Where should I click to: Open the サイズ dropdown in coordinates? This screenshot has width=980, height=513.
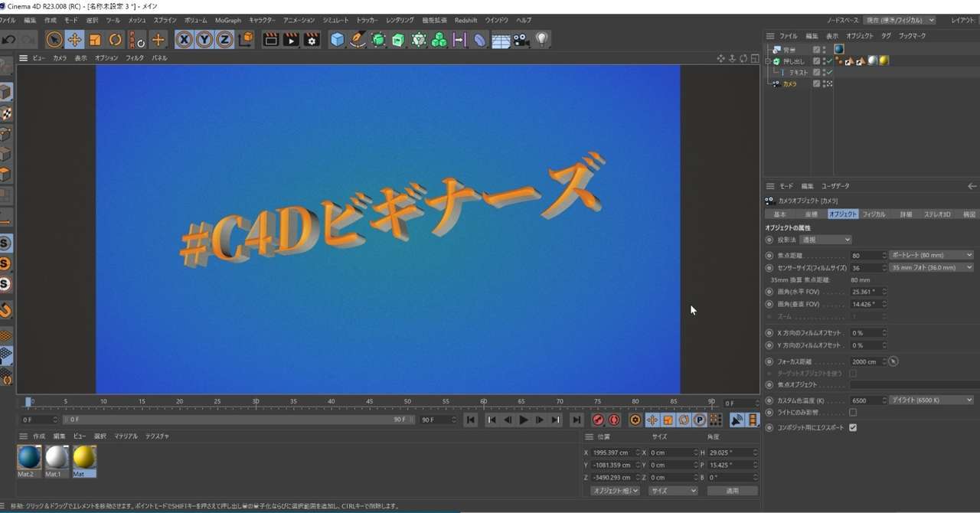pyautogui.click(x=673, y=491)
